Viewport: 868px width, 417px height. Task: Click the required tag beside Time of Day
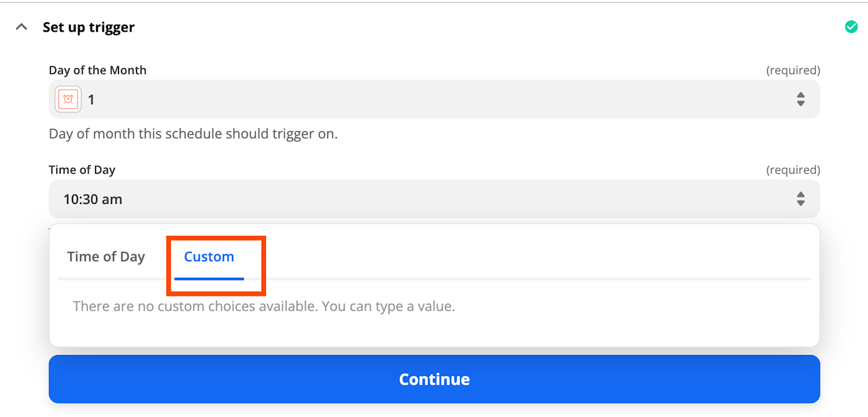pos(793,170)
